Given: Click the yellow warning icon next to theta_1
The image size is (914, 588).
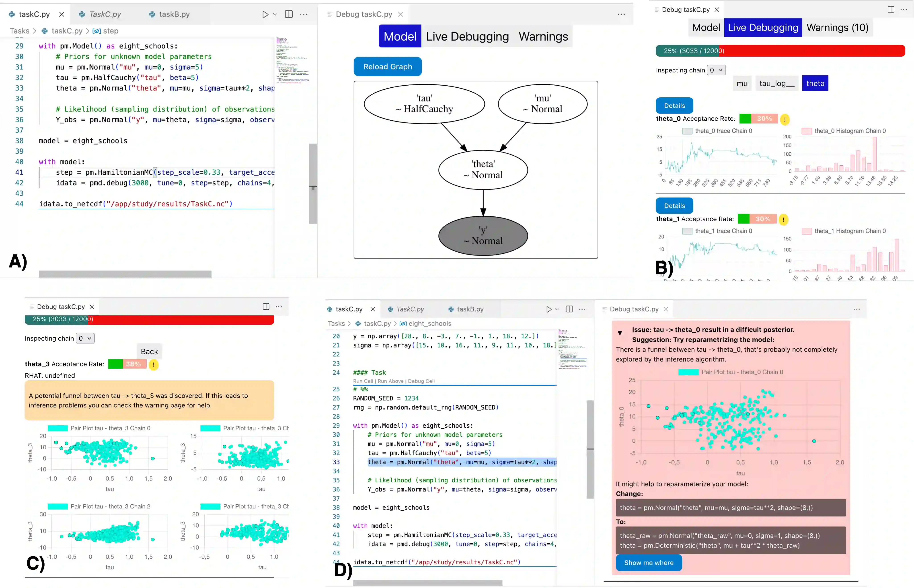Looking at the screenshot, I should (783, 220).
